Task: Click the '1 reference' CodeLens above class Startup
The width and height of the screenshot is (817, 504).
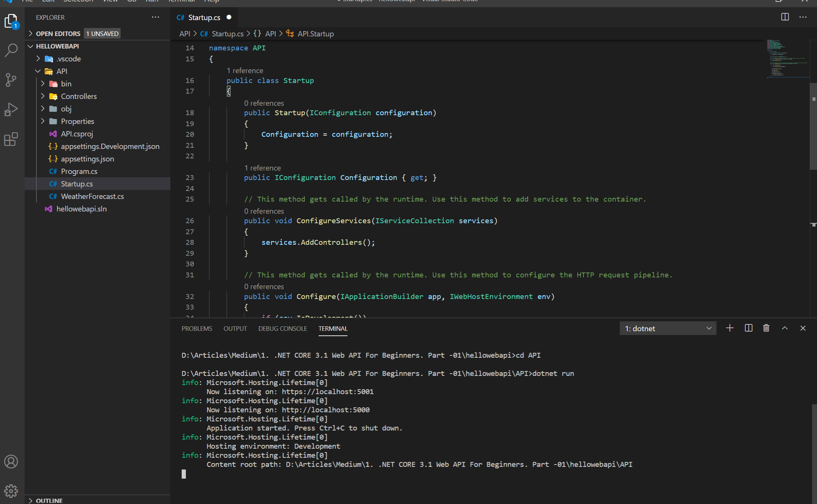Action: pyautogui.click(x=245, y=70)
